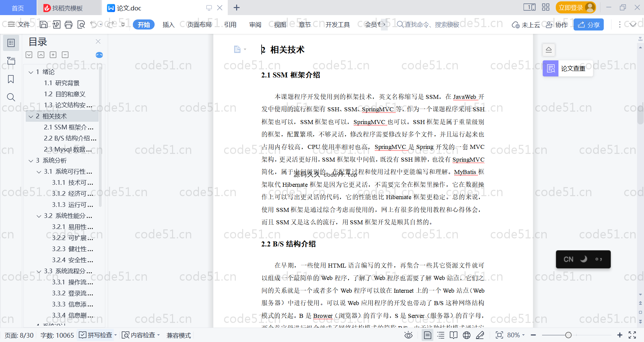The width and height of the screenshot is (644, 342).
Task: Open the chapter navigation sidebar icon
Action: pos(11,61)
